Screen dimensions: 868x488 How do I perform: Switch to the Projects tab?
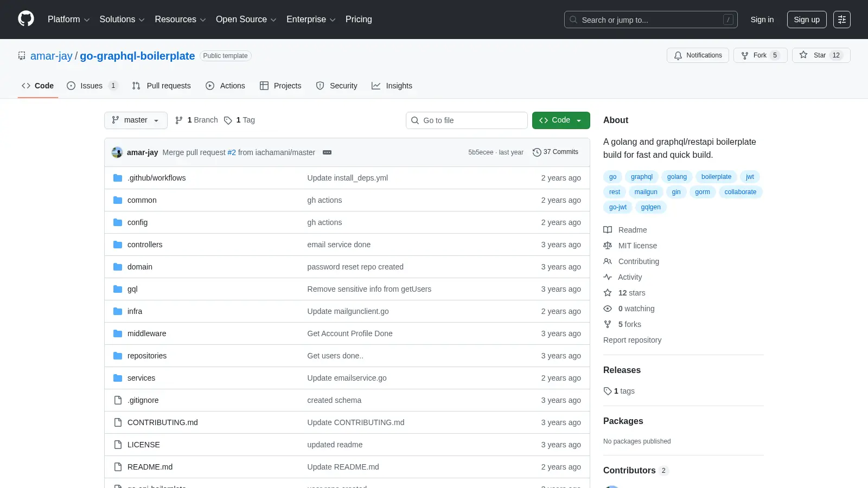click(x=280, y=86)
